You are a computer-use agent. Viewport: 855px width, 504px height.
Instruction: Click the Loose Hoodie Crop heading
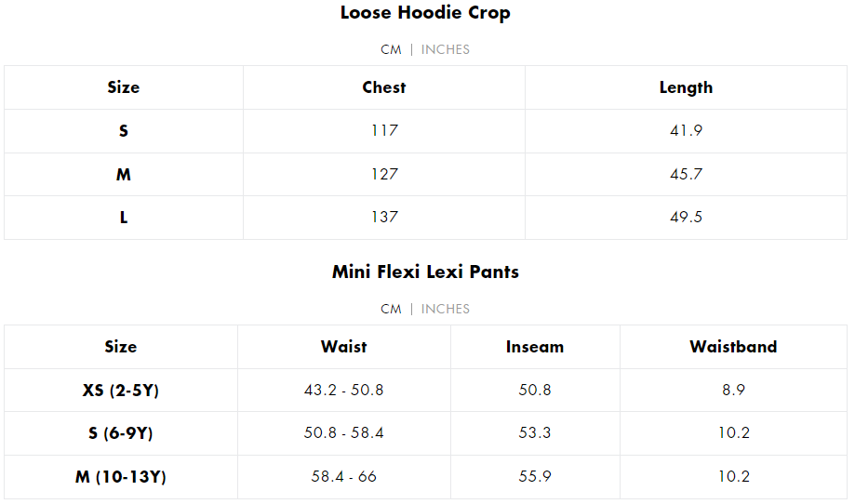tap(425, 12)
